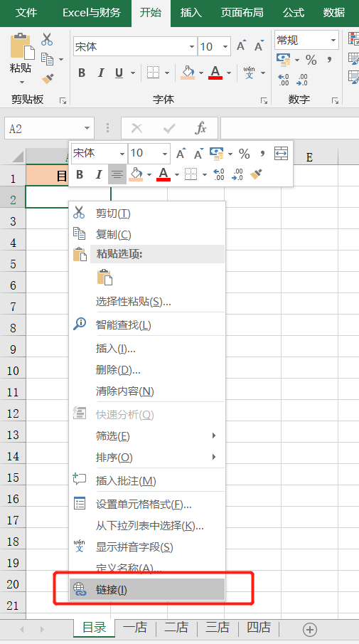Screen dimensions: 359x644
Task: Click Format Painter in the mini toolbar
Action: tap(256, 174)
